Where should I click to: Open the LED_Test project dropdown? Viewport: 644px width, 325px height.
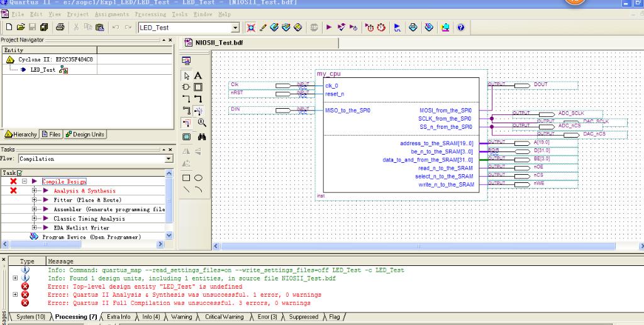235,28
